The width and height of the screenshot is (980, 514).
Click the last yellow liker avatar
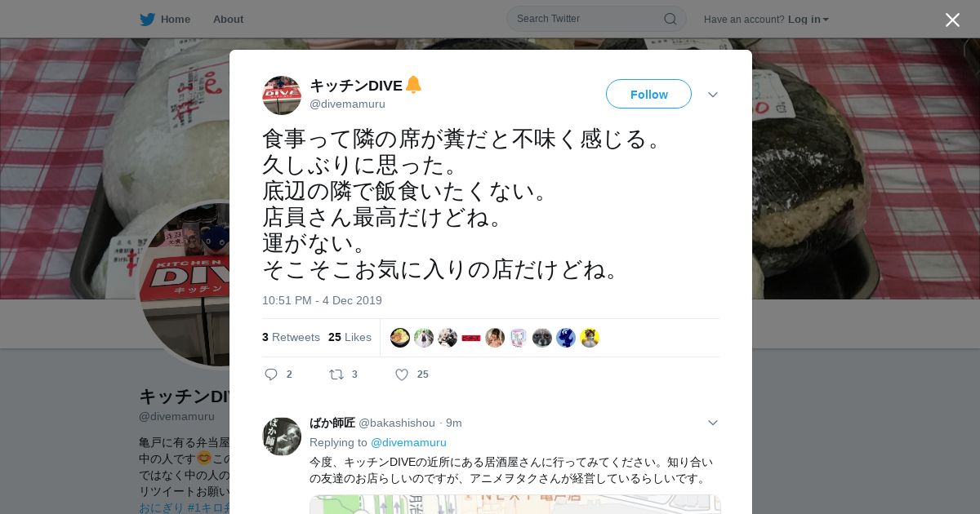590,338
